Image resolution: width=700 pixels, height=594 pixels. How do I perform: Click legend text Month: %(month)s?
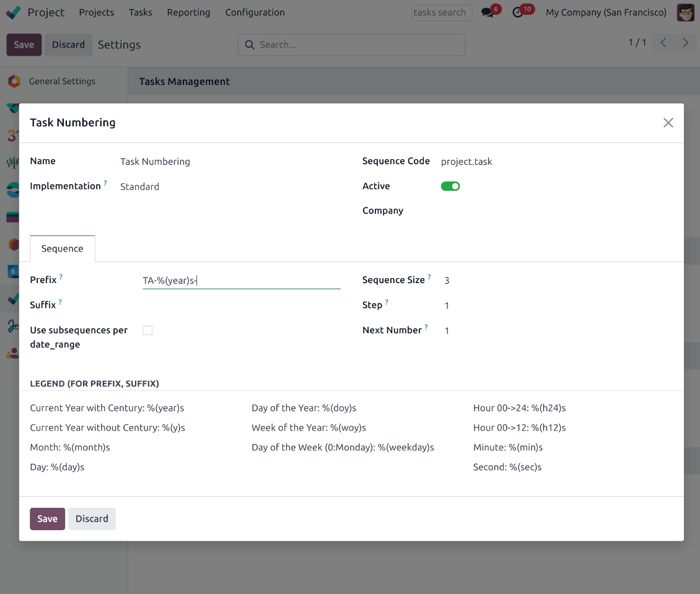69,447
